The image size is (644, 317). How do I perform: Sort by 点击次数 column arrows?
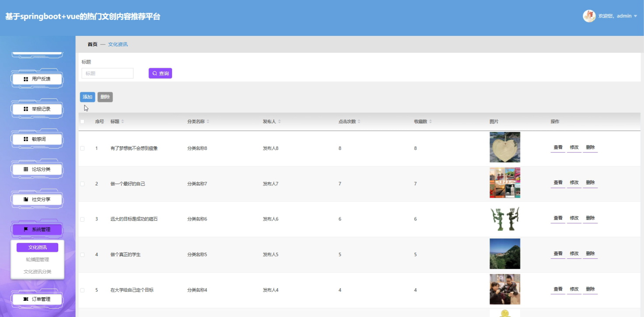359,122
